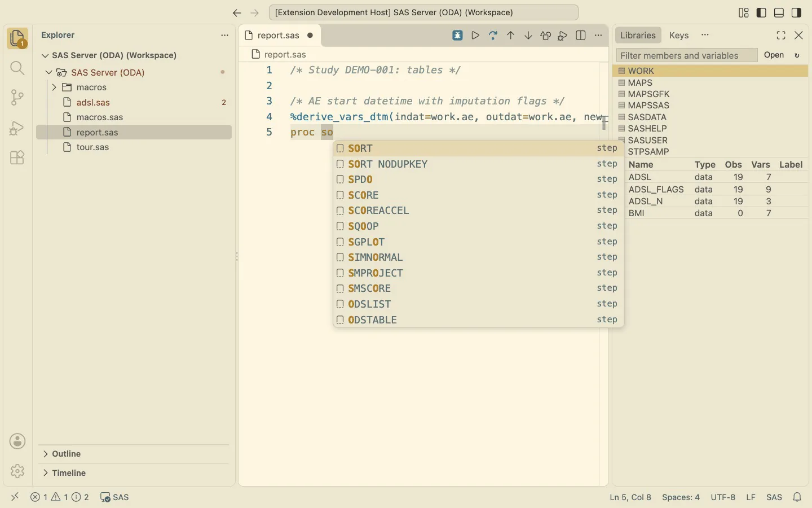Go to previous item with up arrow
The height and width of the screenshot is (508, 812).
[511, 36]
